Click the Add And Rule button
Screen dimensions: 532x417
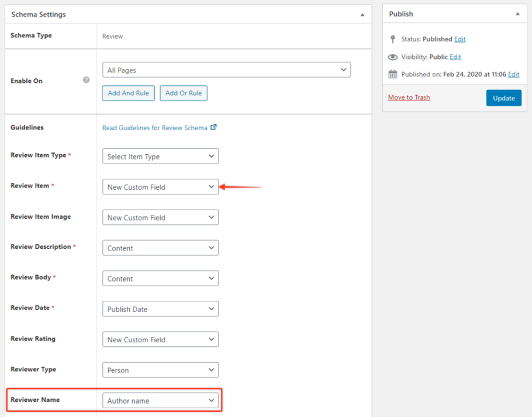128,93
